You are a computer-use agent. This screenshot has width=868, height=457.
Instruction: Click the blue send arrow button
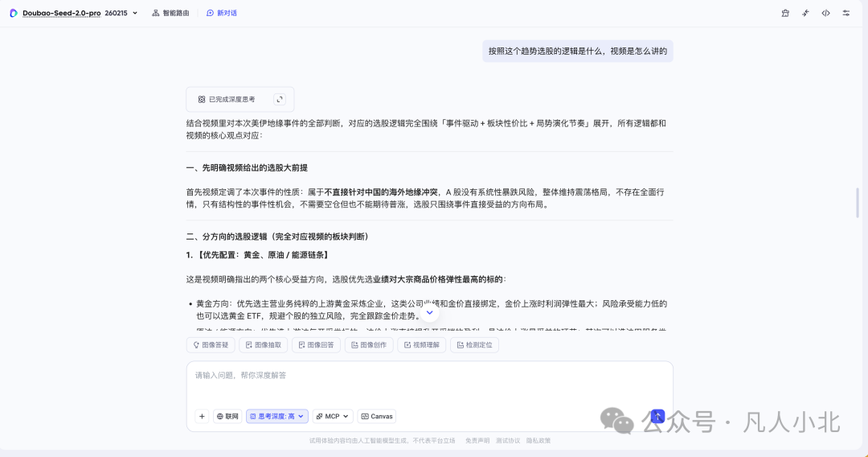coord(657,416)
